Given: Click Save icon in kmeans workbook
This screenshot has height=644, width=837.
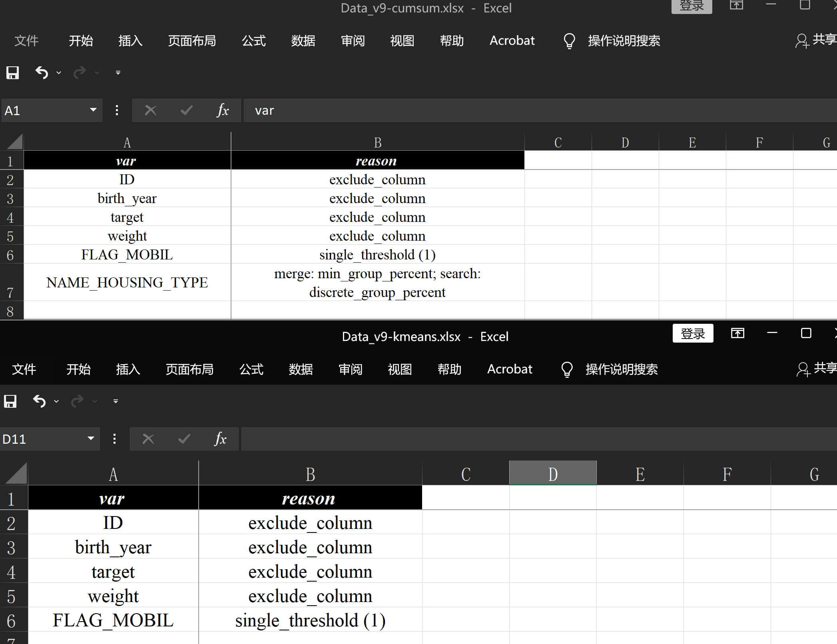Looking at the screenshot, I should pos(10,401).
